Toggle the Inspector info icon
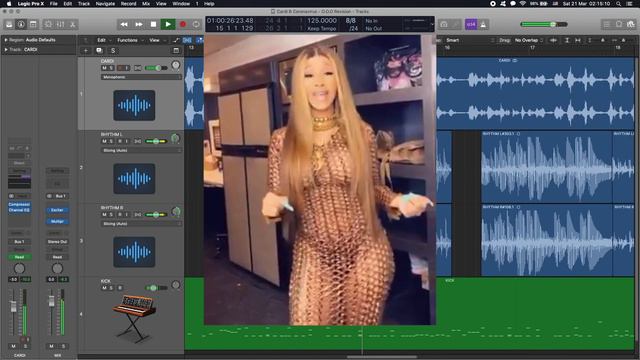The width and height of the screenshot is (640, 360). point(21,24)
